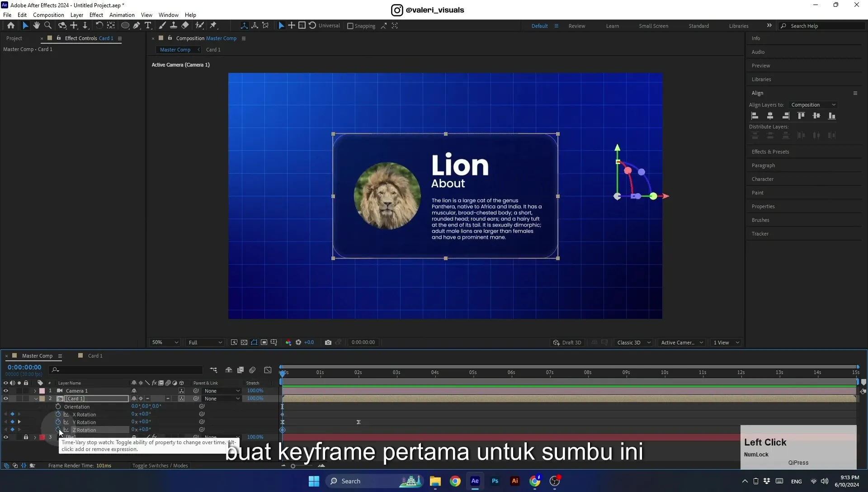Open the Full resolution dropdown
This screenshot has width=868, height=492.
205,342
